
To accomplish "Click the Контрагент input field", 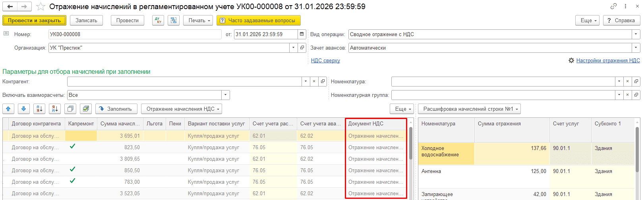I will click(184, 82).
